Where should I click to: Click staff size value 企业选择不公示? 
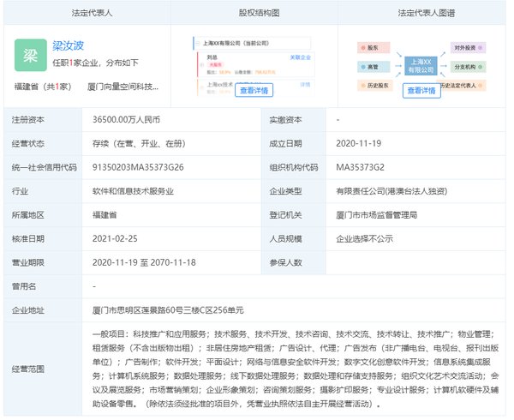(364, 238)
